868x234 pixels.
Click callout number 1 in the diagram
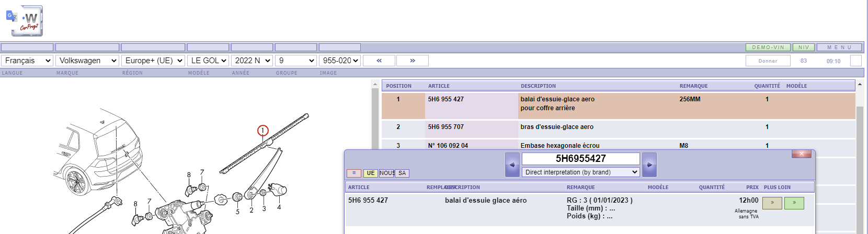coord(263,131)
